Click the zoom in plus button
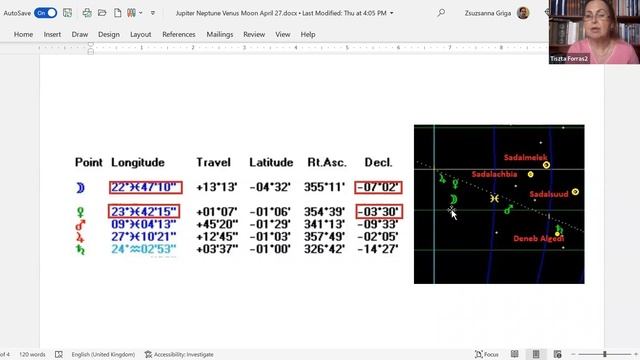 [636, 354]
